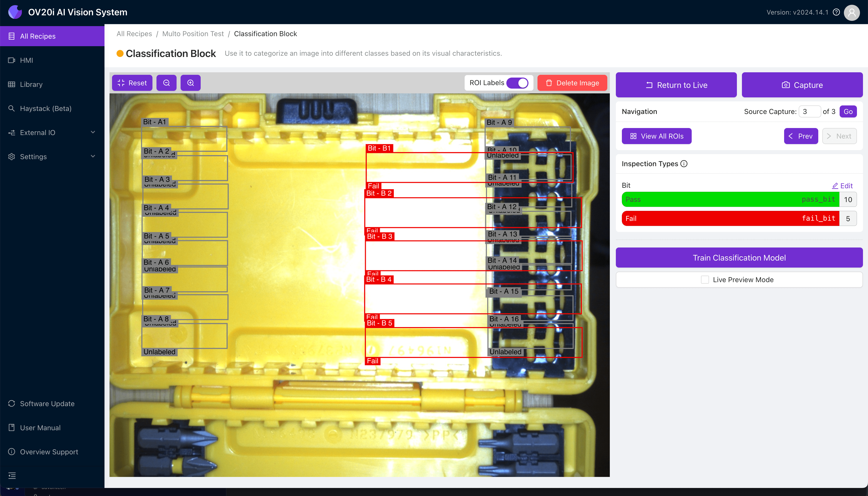Viewport: 868px width, 496px height.
Task: Go back to the Multo Position Test breadcrumb
Action: [x=193, y=34]
